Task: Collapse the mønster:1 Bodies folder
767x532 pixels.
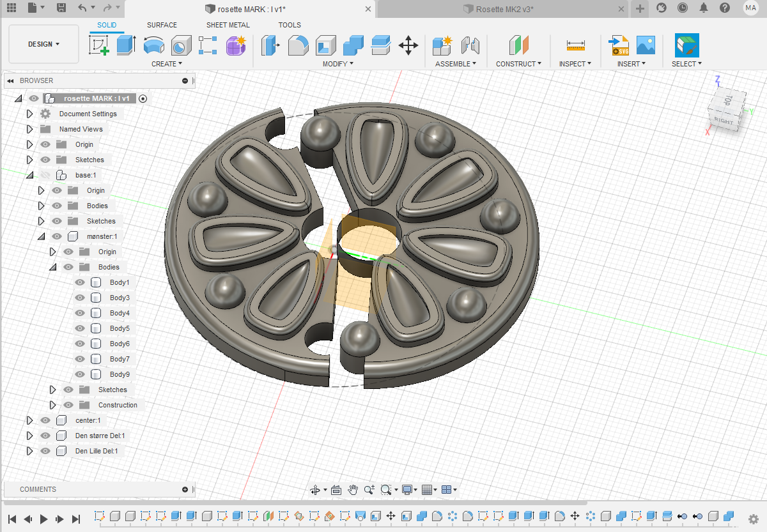Action: tap(53, 267)
